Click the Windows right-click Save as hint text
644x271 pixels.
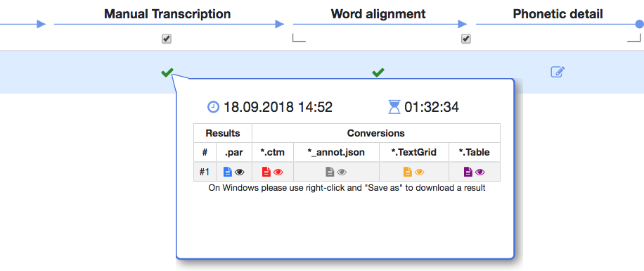pos(347,189)
